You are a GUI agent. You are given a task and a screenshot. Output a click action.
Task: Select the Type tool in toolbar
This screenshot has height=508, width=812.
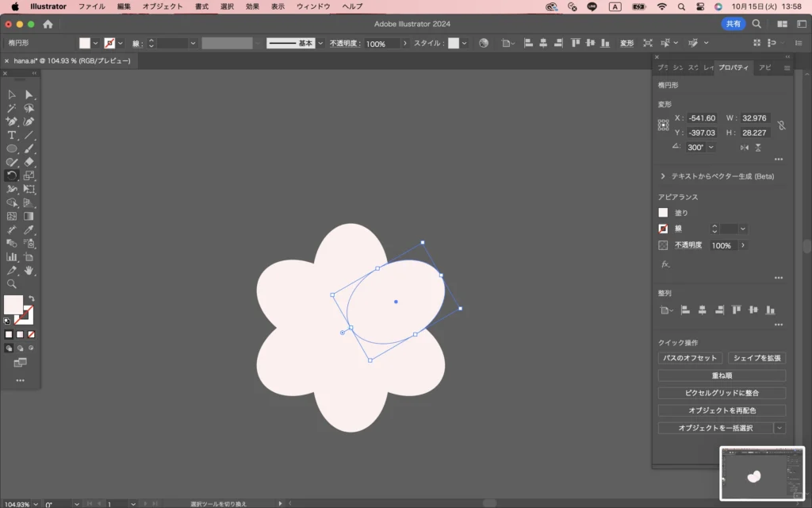point(12,135)
